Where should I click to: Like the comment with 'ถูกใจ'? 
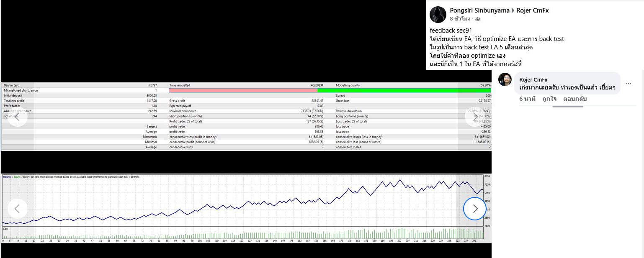549,99
